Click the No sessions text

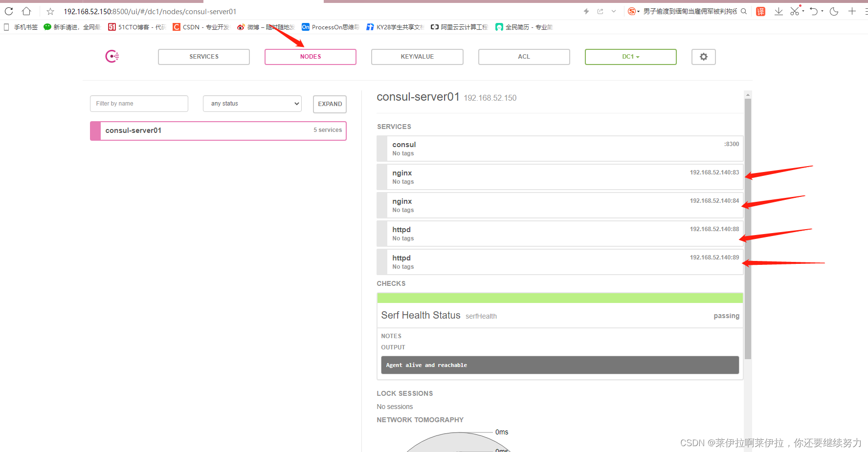coord(395,407)
